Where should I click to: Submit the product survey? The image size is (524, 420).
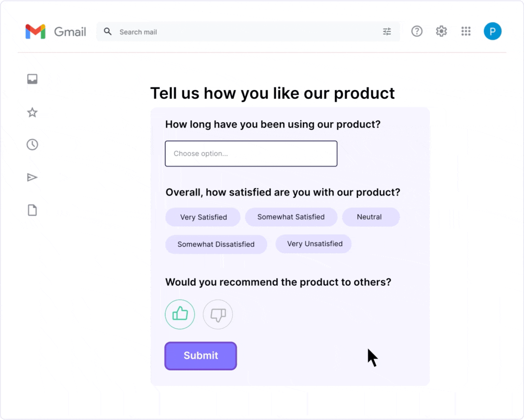tap(200, 356)
